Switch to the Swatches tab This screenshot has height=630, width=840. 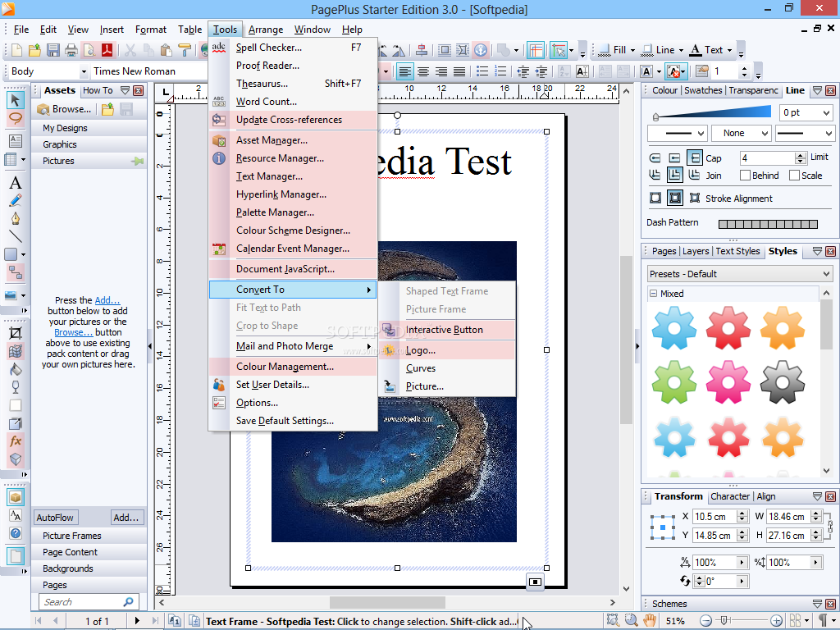click(703, 90)
